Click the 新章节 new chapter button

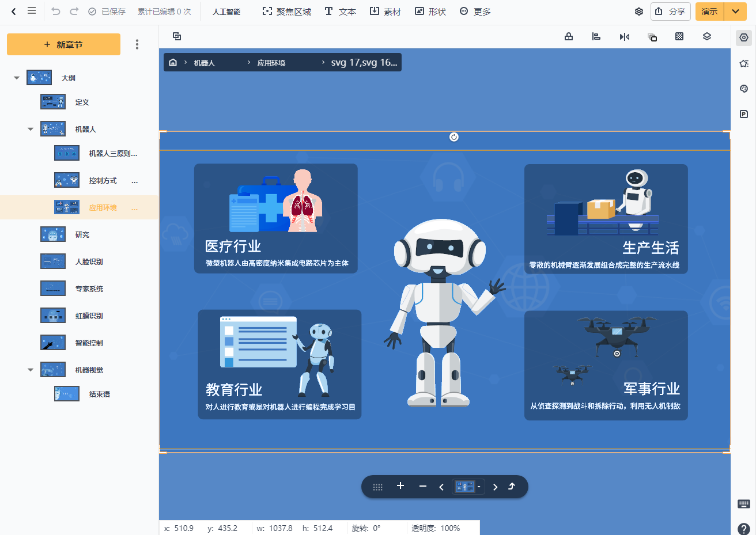63,44
